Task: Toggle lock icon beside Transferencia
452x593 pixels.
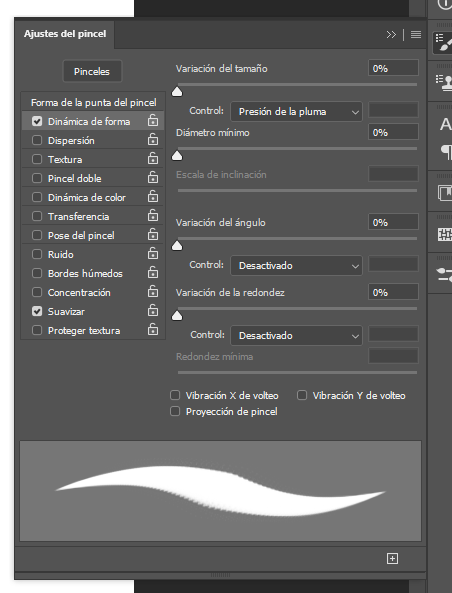Action: tap(153, 216)
